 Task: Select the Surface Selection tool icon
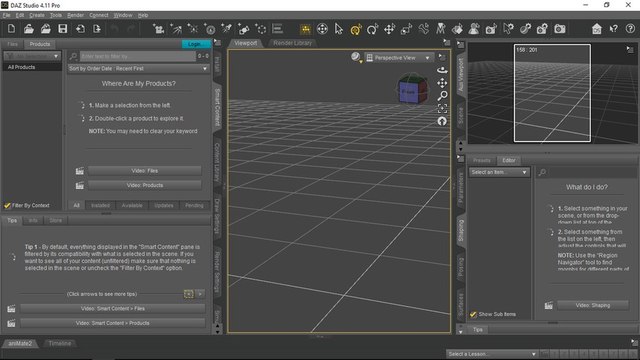[x=457, y=29]
